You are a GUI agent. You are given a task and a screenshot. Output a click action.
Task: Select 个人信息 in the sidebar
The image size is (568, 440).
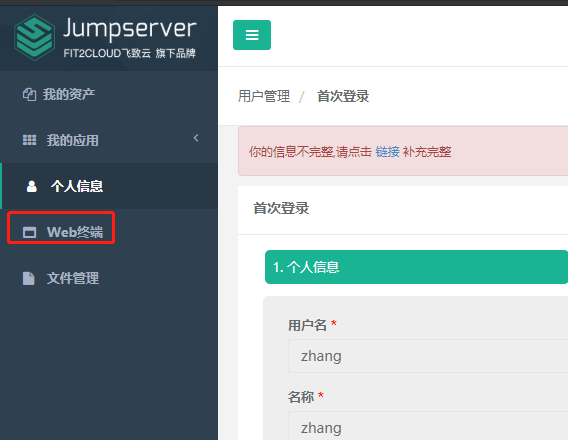pos(109,186)
